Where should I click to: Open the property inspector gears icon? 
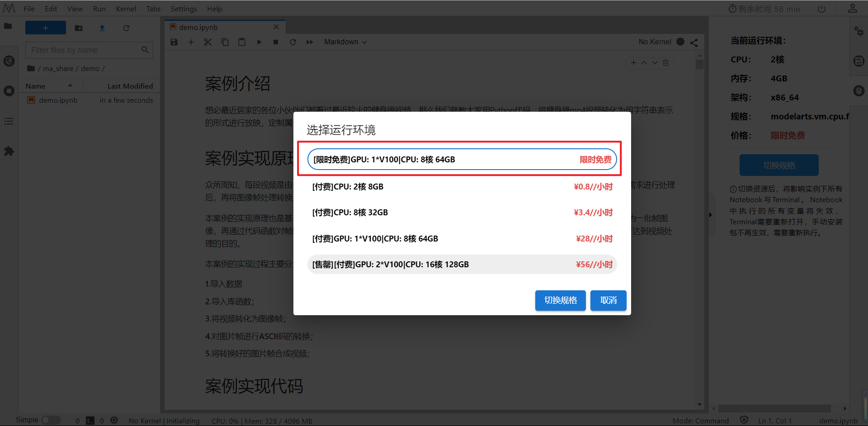point(859,31)
